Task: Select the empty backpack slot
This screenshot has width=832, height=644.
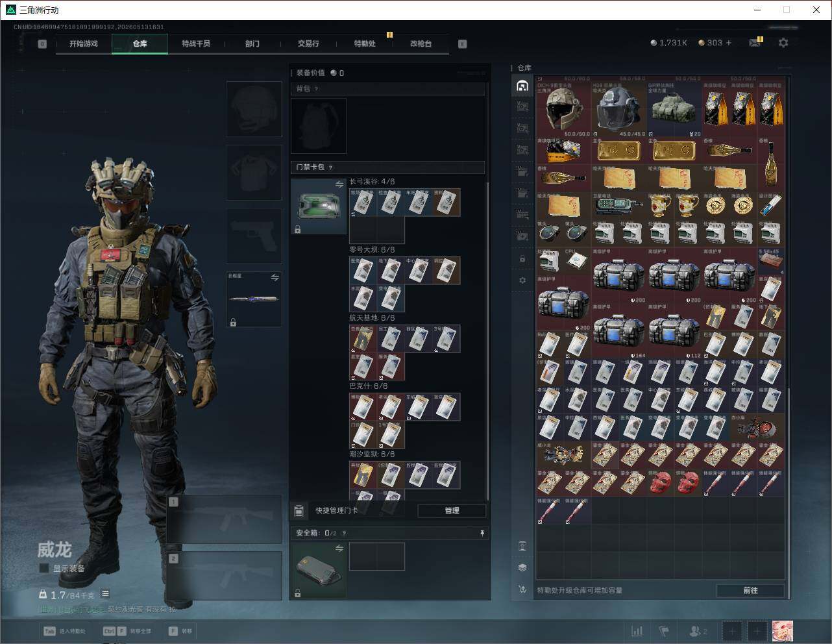Action: click(x=319, y=126)
